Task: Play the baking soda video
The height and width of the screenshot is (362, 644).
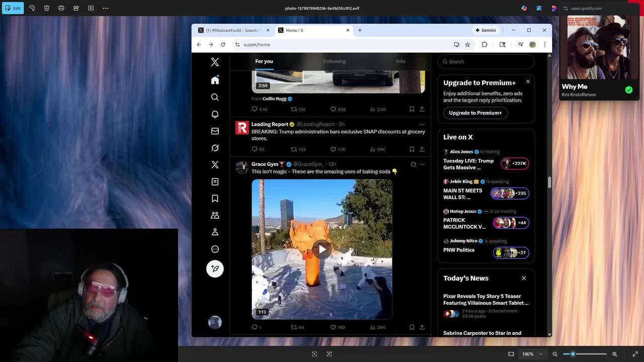Action: click(322, 249)
